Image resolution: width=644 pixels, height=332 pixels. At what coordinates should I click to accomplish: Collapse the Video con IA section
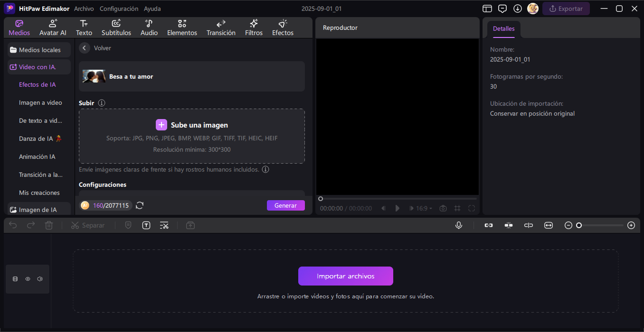[x=39, y=67]
